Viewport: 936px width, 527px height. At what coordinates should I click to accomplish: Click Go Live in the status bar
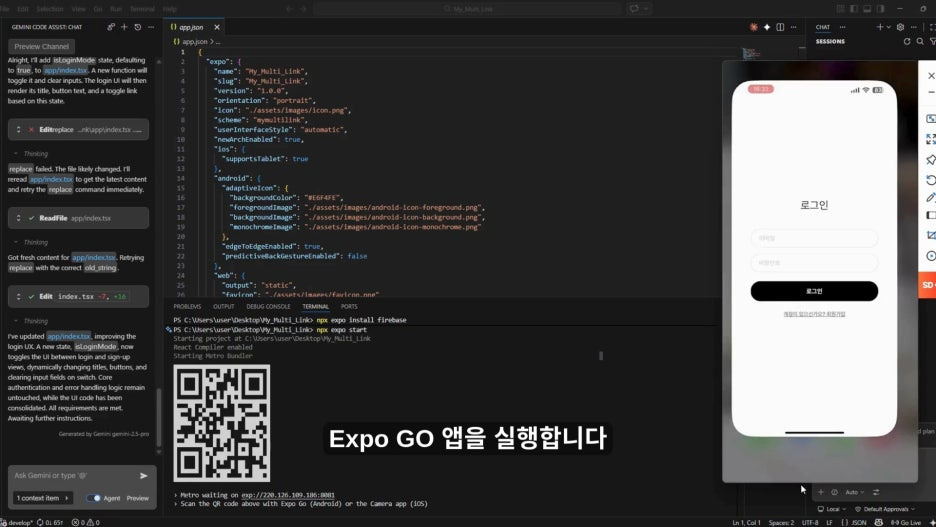[x=906, y=522]
